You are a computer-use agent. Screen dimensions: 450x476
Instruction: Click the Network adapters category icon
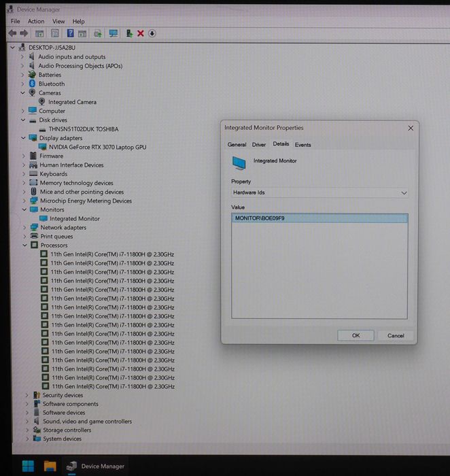point(34,227)
